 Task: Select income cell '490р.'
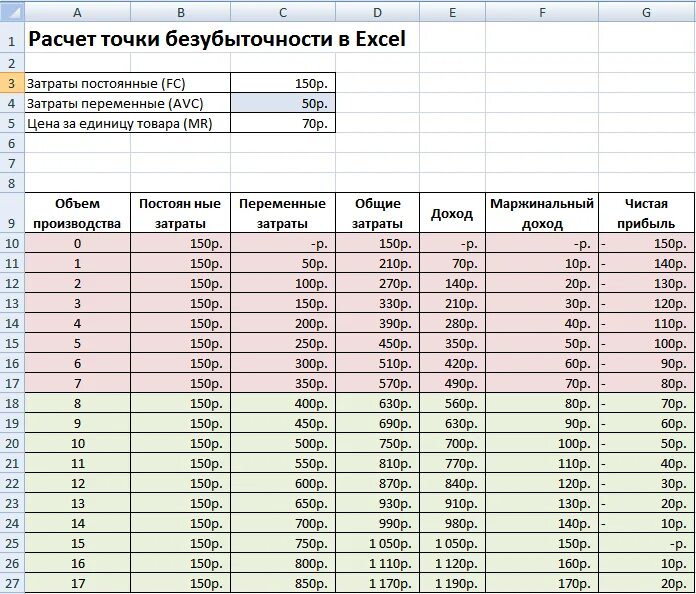point(452,383)
